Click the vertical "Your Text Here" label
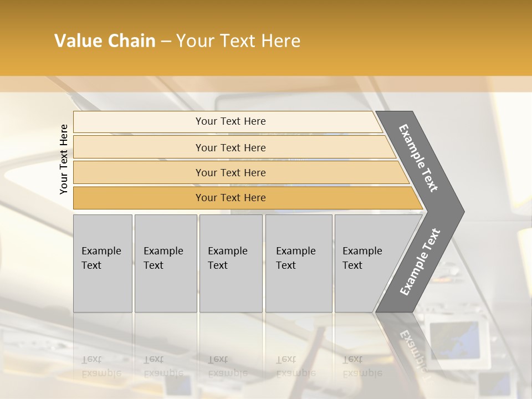This screenshot has width=532, height=399. point(64,159)
